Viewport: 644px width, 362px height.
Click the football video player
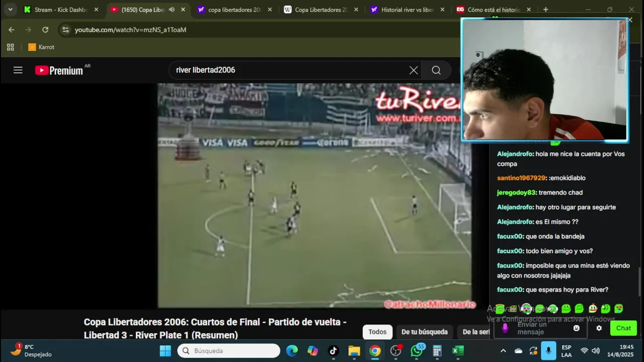(314, 196)
